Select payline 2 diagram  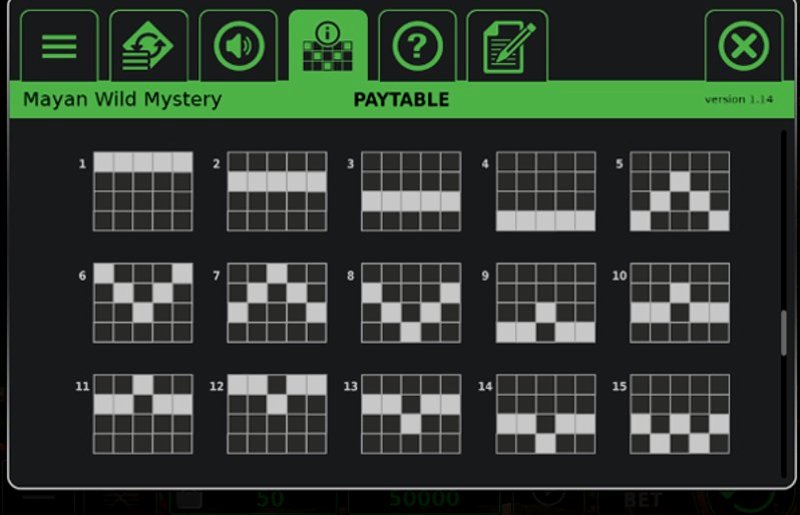tap(277, 192)
